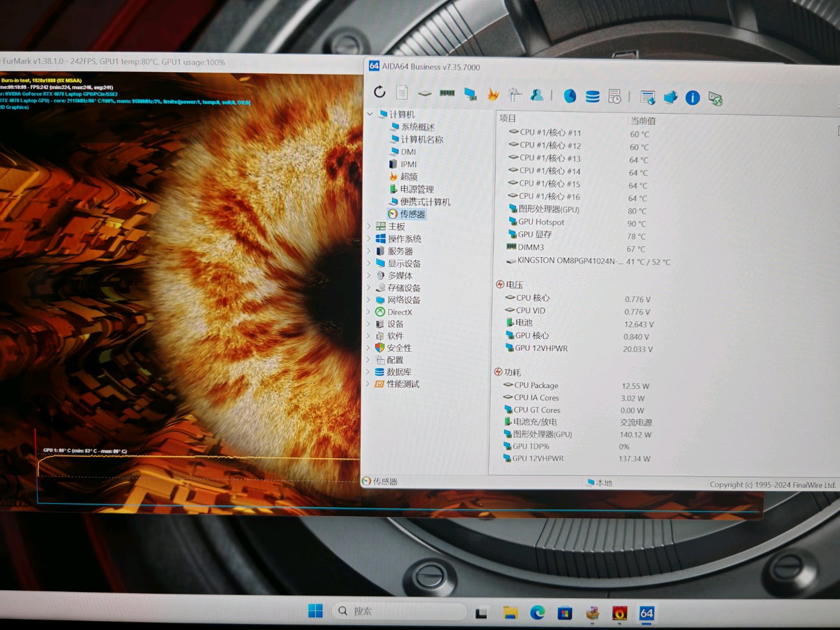Select 超频 in the tree

coord(409,176)
